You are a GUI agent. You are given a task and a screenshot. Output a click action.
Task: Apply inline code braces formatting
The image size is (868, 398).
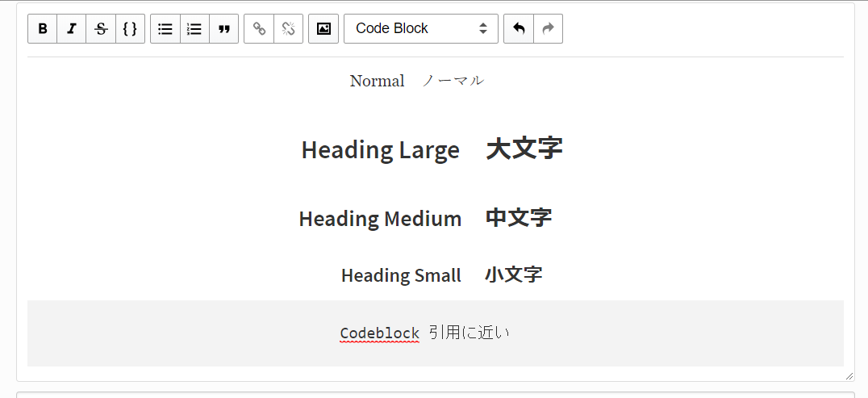coord(130,29)
